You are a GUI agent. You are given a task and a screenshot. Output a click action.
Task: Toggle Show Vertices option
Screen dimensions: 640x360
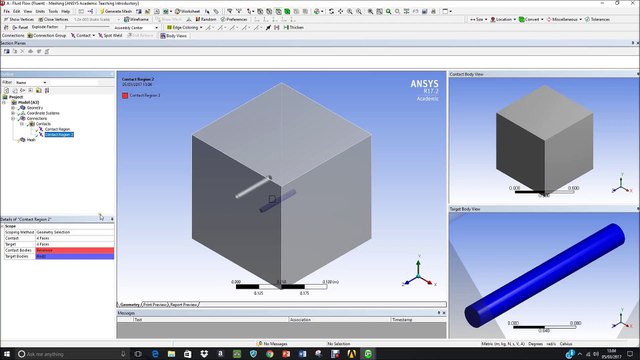(x=19, y=19)
